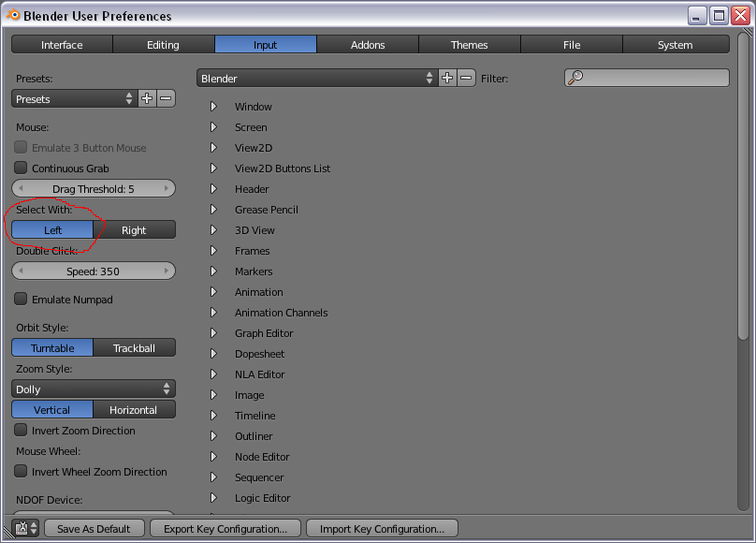The image size is (756, 543).
Task: Enable Continuous Grab checkbox
Action: pyautogui.click(x=21, y=168)
